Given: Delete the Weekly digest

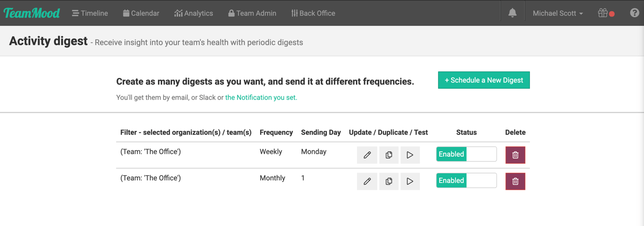Looking at the screenshot, I should (x=515, y=155).
